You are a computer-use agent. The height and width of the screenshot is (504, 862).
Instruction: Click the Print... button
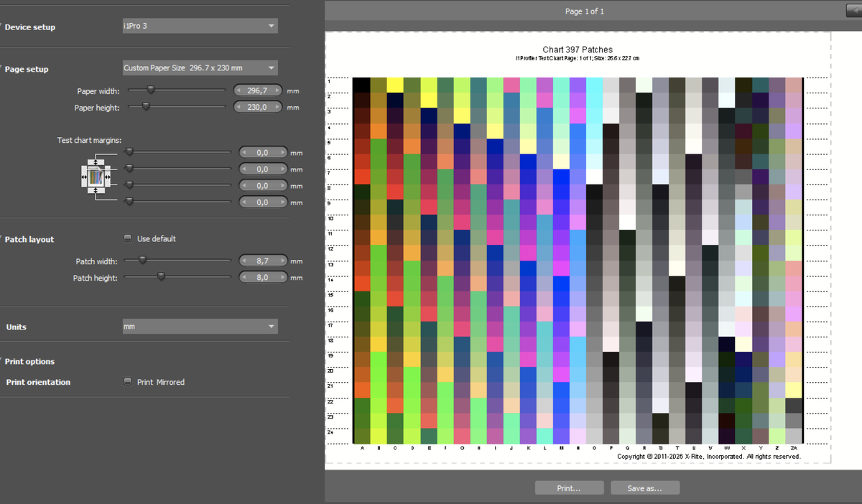[569, 488]
